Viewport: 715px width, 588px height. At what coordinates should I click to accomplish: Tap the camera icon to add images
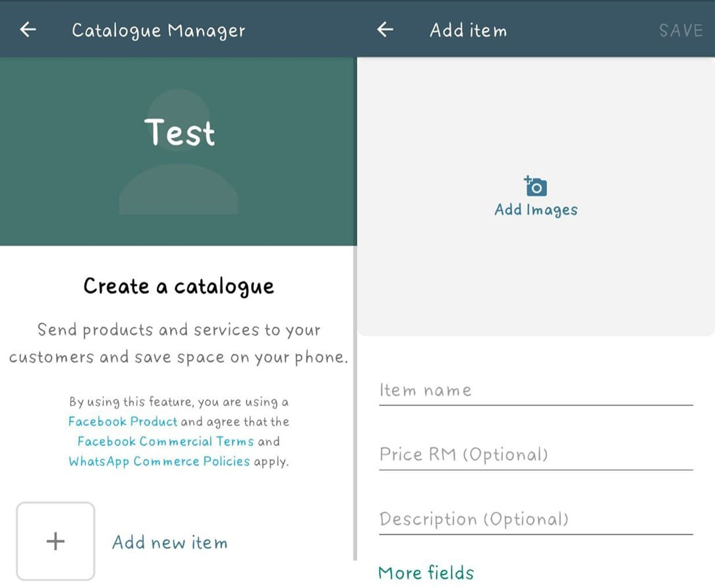point(536,187)
